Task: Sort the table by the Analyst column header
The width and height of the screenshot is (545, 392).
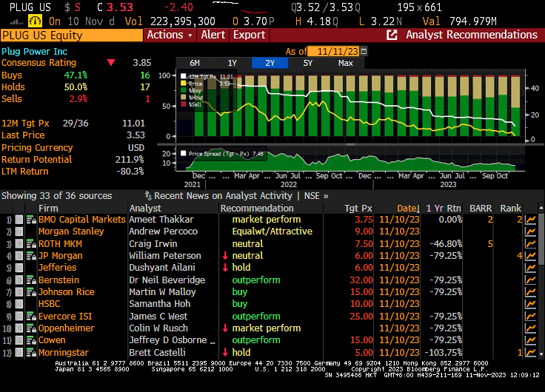Action: (145, 209)
